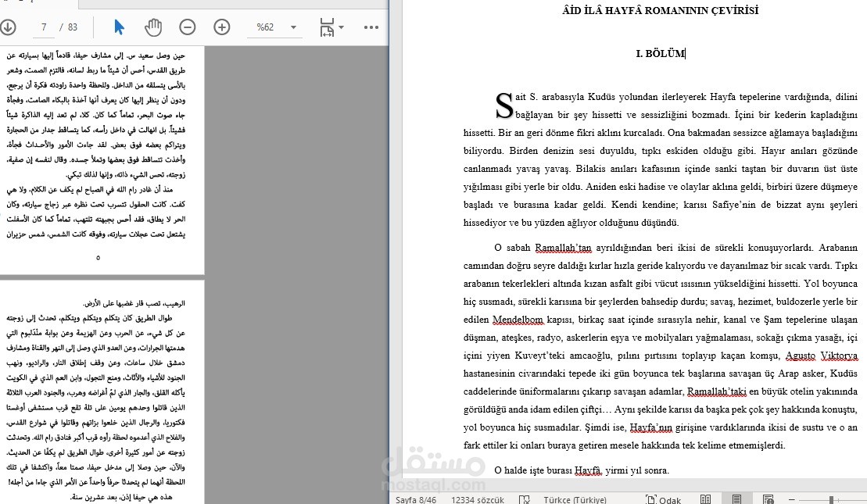Click the underlined word Viktorya in Word

pos(839,356)
